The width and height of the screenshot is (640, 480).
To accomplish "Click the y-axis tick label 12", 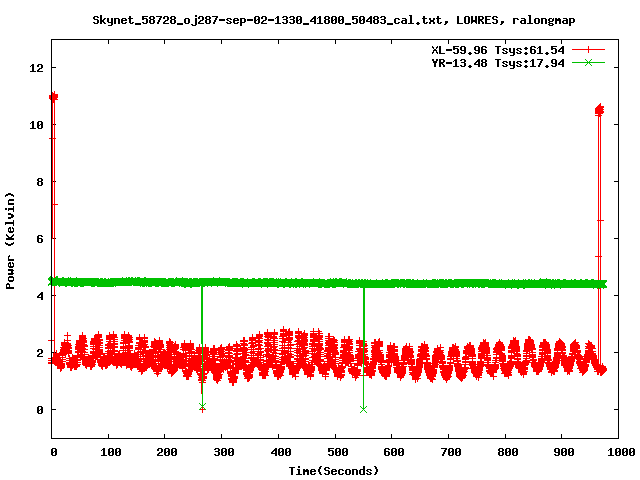I will coord(36,68).
